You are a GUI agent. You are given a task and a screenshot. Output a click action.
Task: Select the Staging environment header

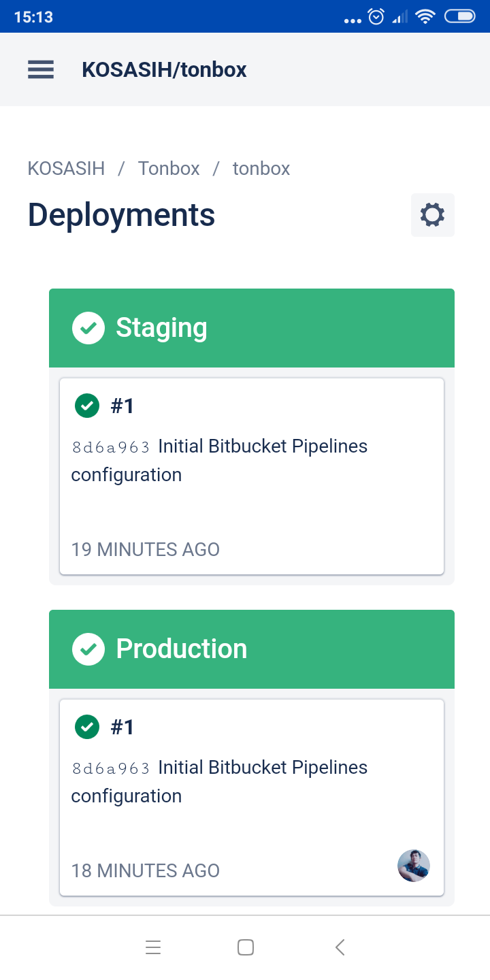[x=272, y=328]
